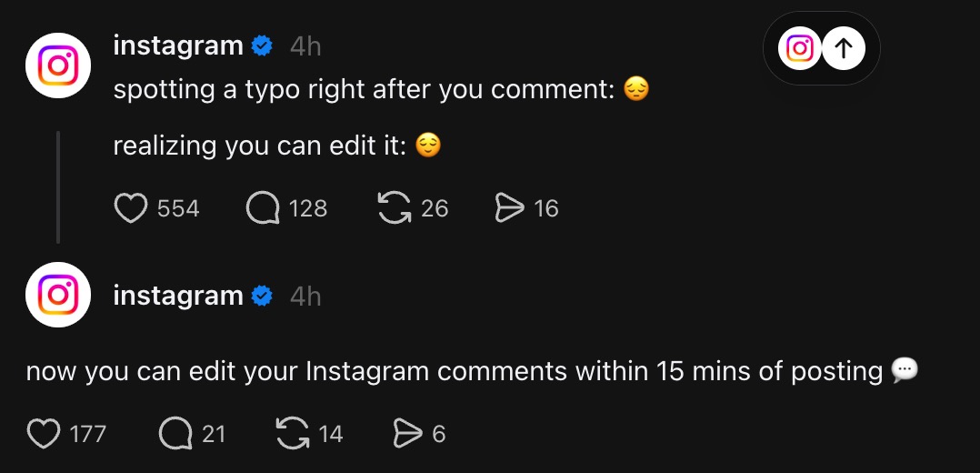
Task: Click the Instagram icon in the top pill
Action: [800, 49]
